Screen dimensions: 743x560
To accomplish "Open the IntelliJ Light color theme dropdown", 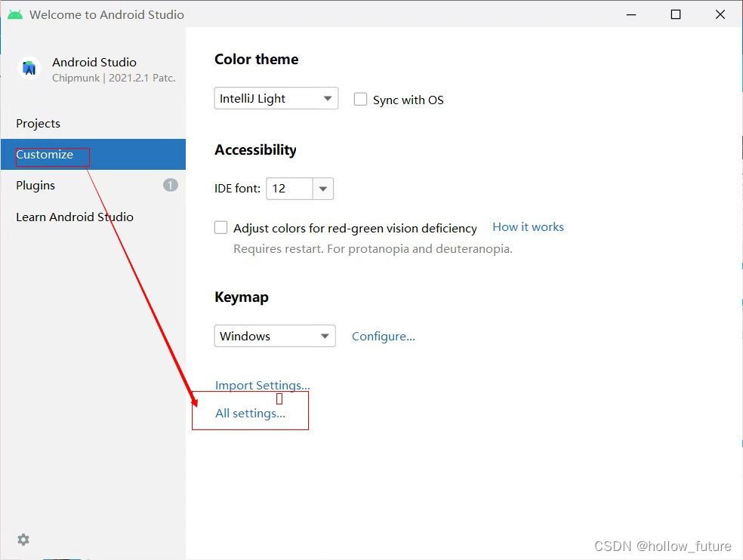I will coord(276,99).
